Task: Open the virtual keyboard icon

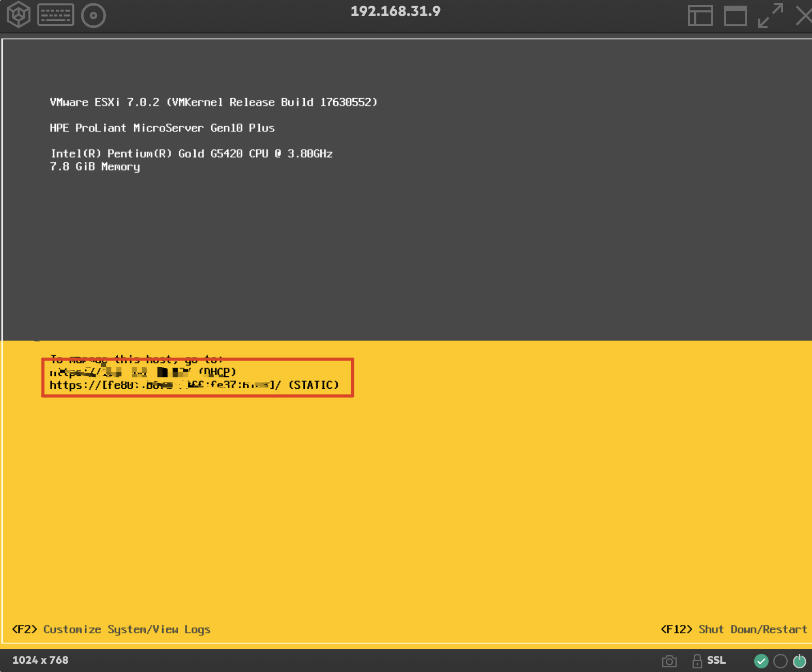Action: click(56, 15)
